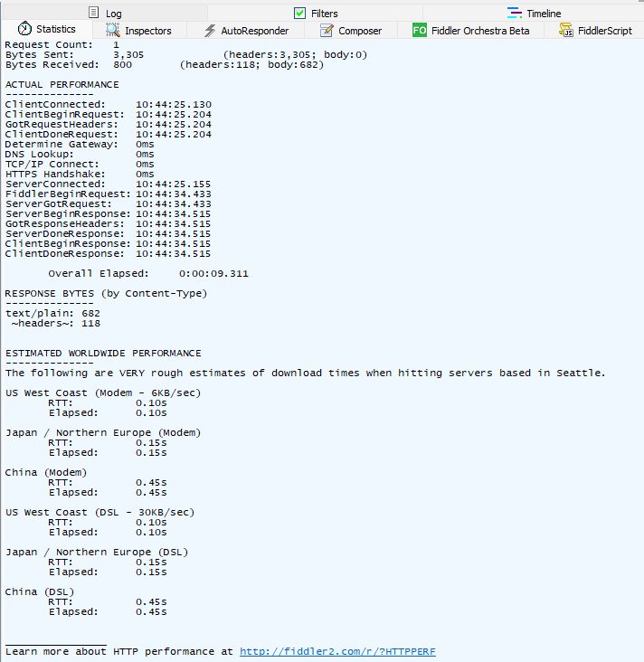This screenshot has width=644, height=662.
Task: Click the ClientDoneRequest row
Action: [109, 134]
